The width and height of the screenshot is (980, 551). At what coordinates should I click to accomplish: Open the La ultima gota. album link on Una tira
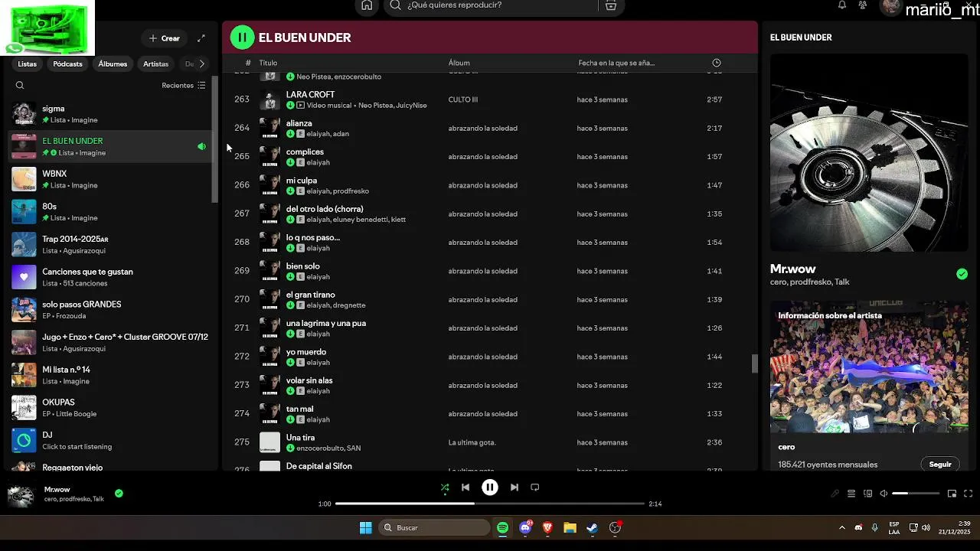coord(472,442)
